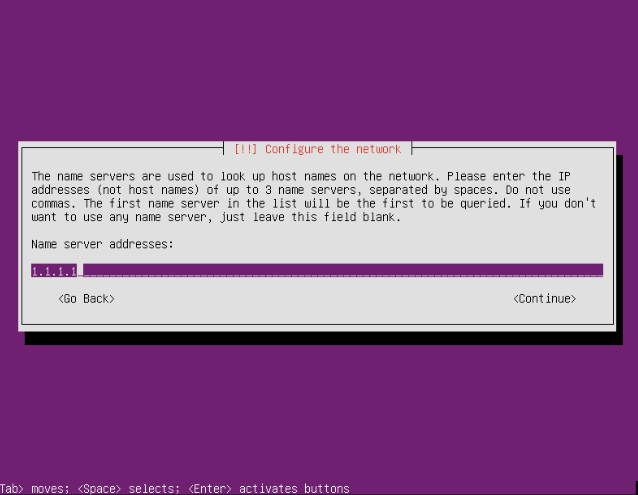Click the "Name server addresses:" label
The height and width of the screenshot is (495, 638).
tap(102, 244)
